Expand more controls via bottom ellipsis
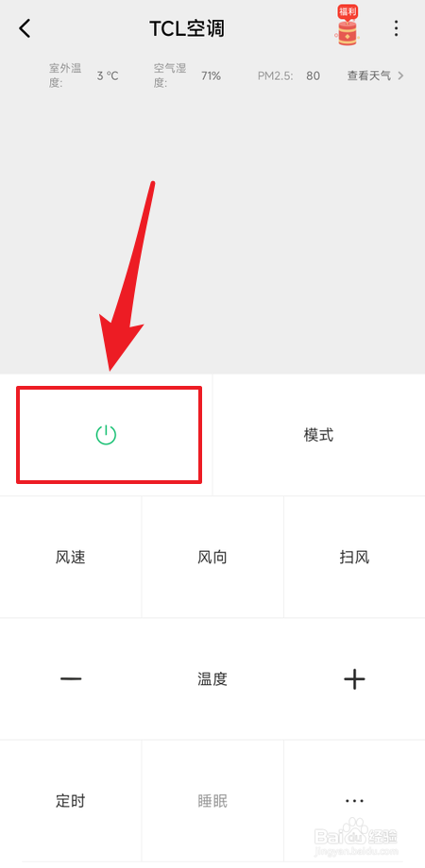This screenshot has width=425, height=868. pyautogui.click(x=354, y=800)
